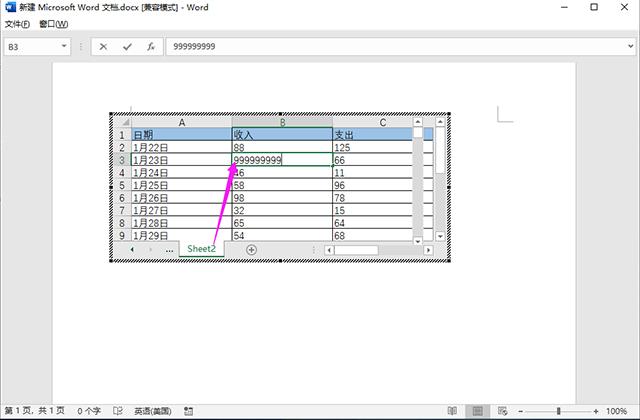Click the Cancel (X) formula bar icon
Viewport: 640px width, 420px height.
104,46
